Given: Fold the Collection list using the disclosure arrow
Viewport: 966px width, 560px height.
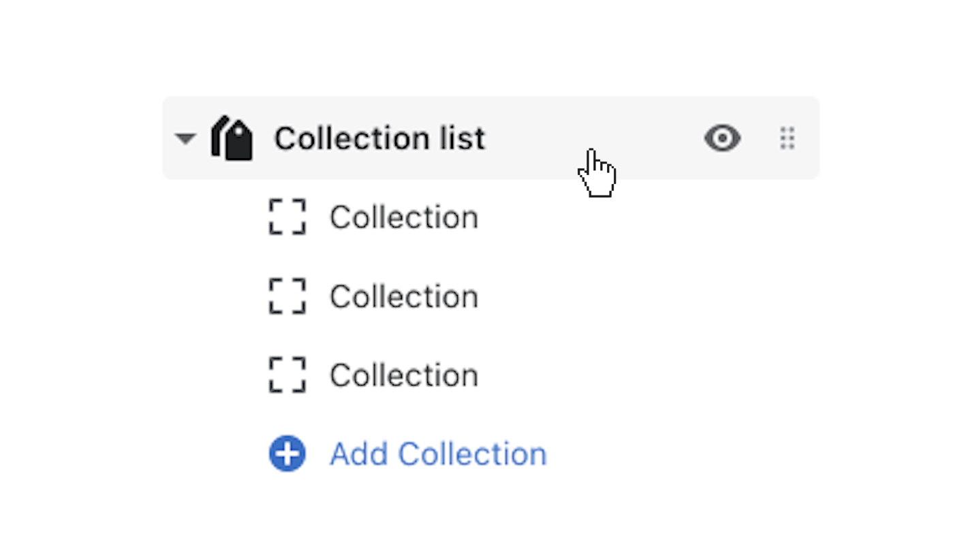Looking at the screenshot, I should [185, 139].
